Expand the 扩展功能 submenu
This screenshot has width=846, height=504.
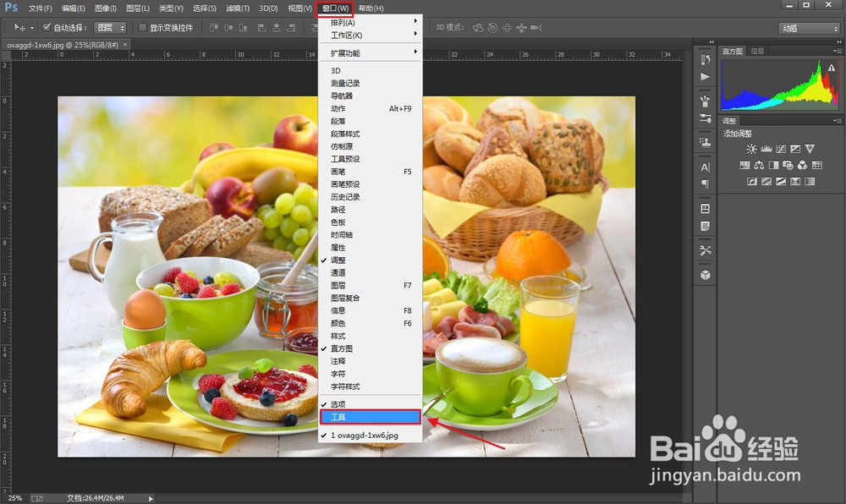point(370,52)
